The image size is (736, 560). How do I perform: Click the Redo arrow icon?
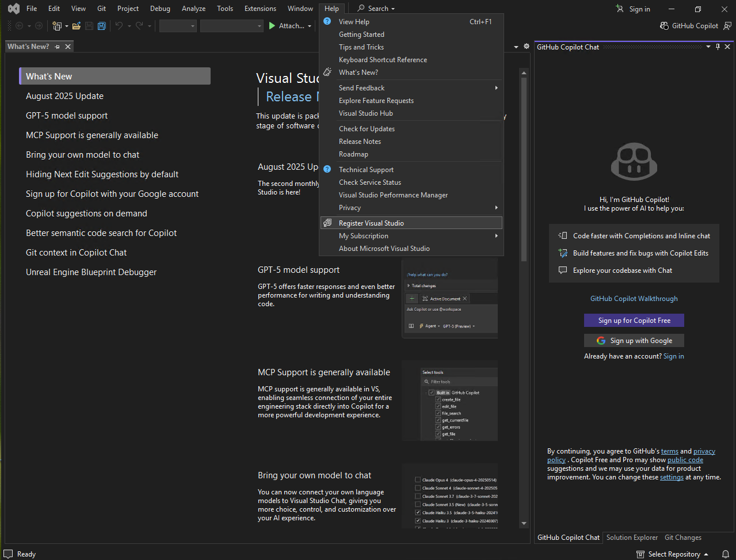(x=139, y=26)
